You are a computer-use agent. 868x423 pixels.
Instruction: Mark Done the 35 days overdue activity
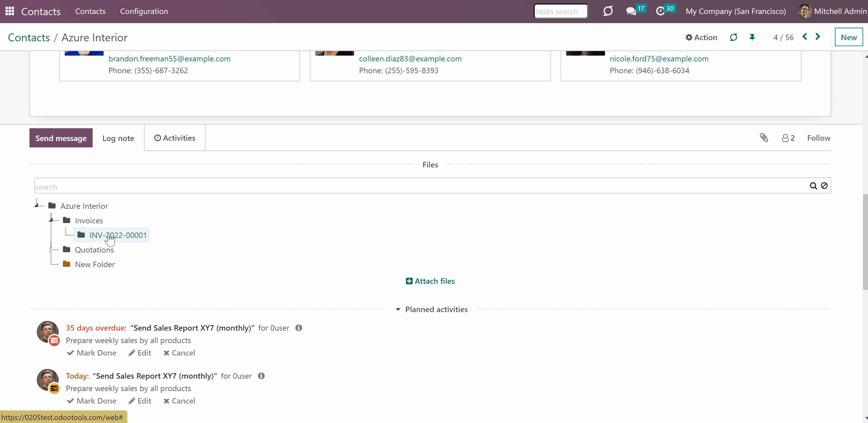point(92,352)
